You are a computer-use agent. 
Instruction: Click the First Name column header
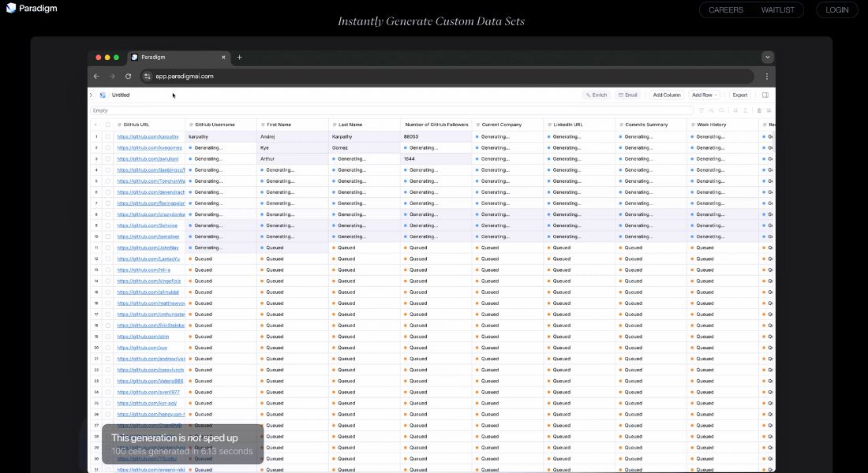pyautogui.click(x=293, y=125)
